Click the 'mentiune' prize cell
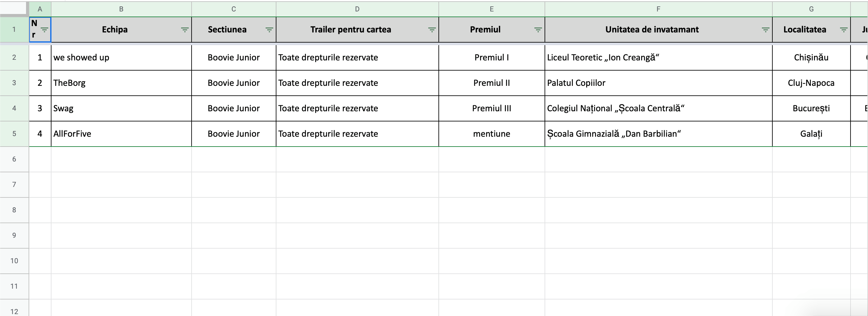 tap(491, 134)
